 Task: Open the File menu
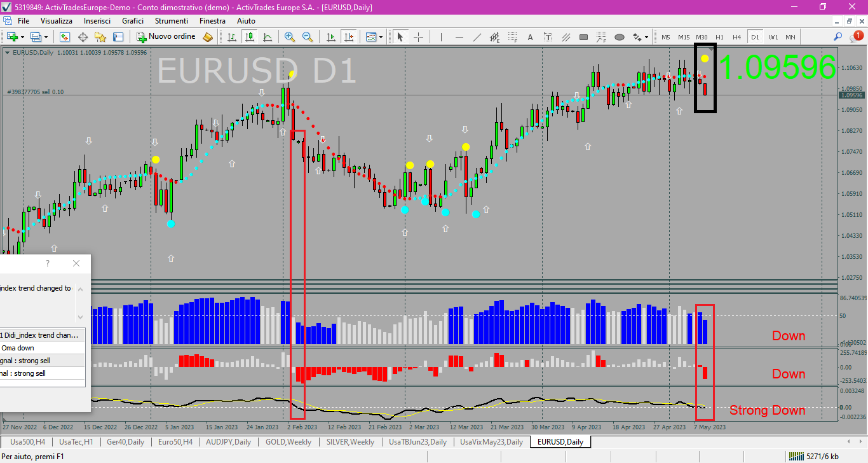(x=24, y=21)
